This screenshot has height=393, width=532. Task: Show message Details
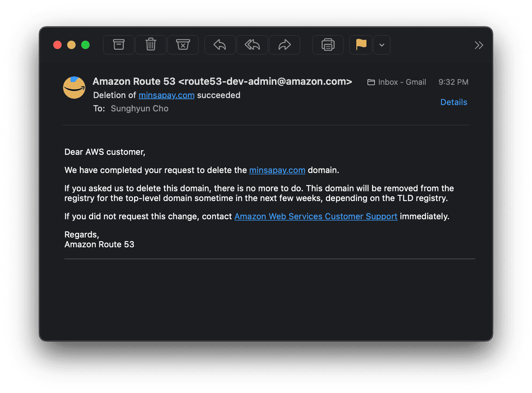[x=454, y=102]
